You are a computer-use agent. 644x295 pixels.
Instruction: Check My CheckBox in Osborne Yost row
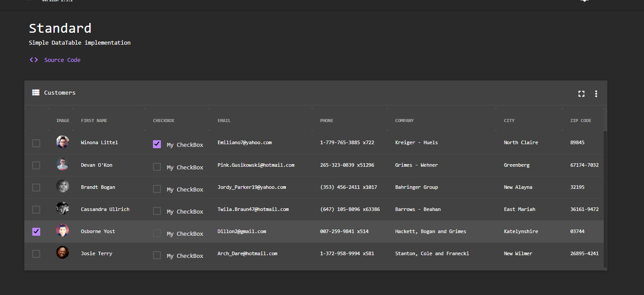(157, 233)
